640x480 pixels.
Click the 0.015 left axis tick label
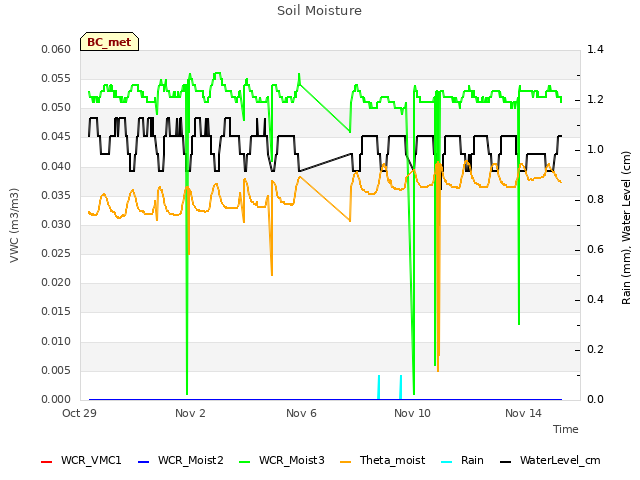click(x=56, y=312)
